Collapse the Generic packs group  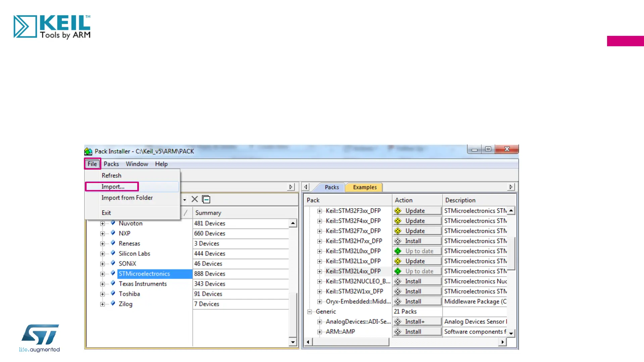309,312
